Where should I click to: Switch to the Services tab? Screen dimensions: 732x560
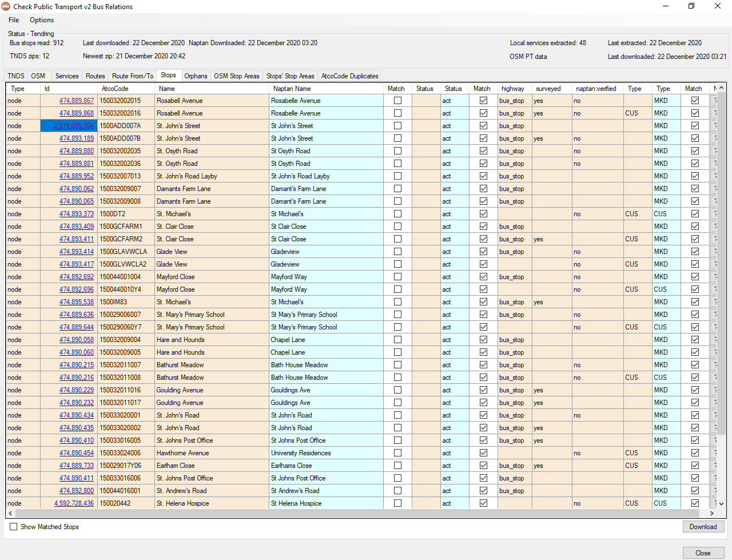pos(67,76)
